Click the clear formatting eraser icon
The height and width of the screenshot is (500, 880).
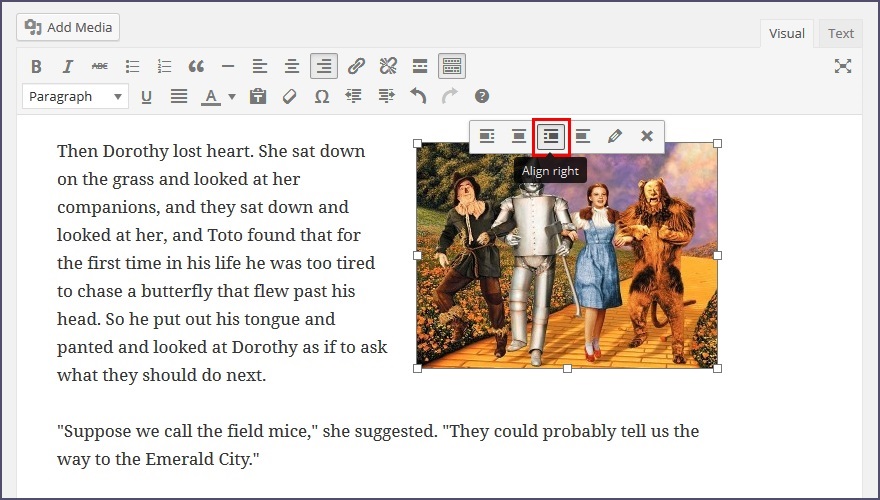(290, 97)
